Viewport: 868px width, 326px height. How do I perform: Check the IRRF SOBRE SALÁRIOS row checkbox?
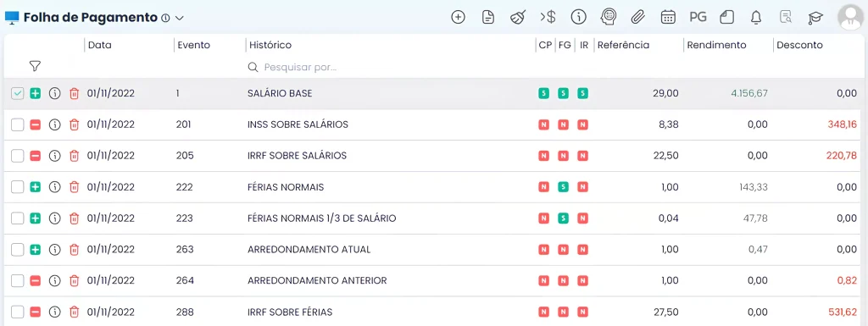(18, 157)
